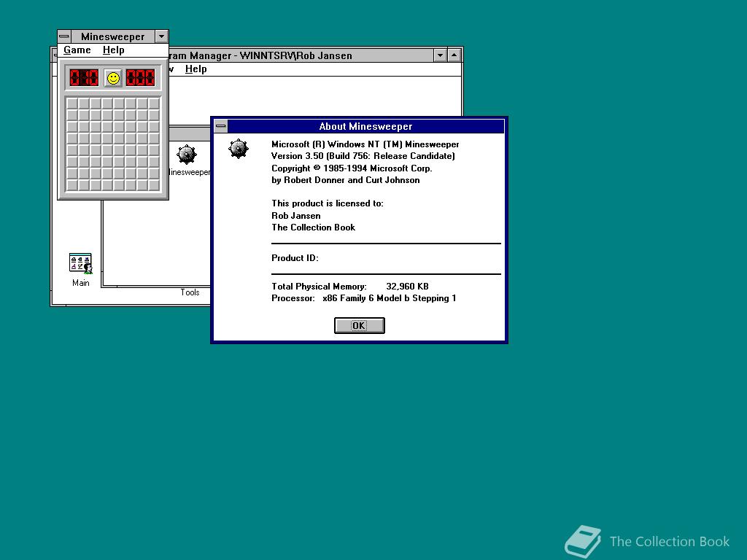747x560 pixels.
Task: Click the timer display in Minesweeper
Action: point(141,77)
